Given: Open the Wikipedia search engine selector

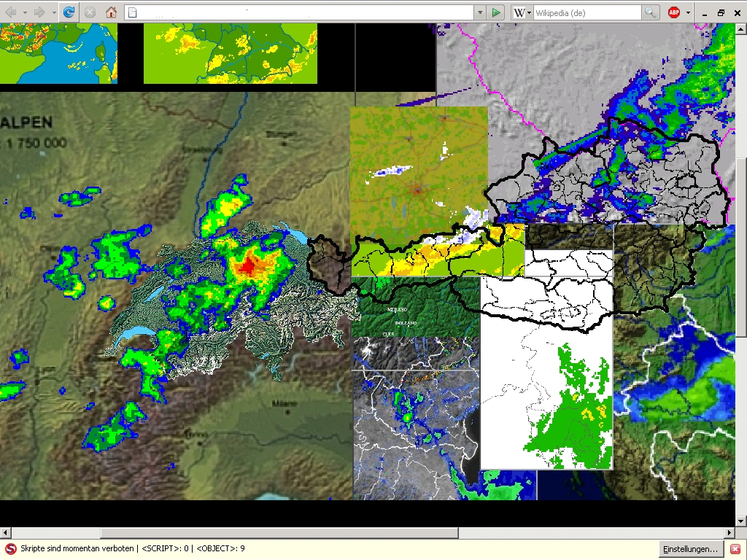Looking at the screenshot, I should pos(522,13).
